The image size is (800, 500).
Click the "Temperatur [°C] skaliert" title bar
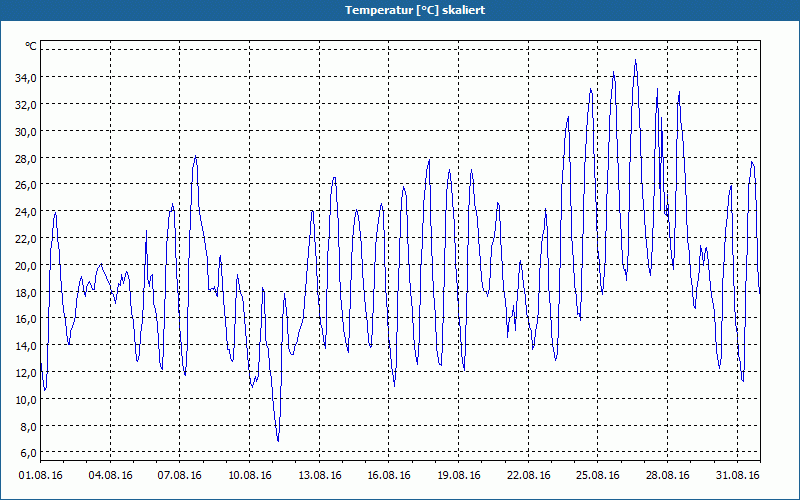tap(400, 10)
